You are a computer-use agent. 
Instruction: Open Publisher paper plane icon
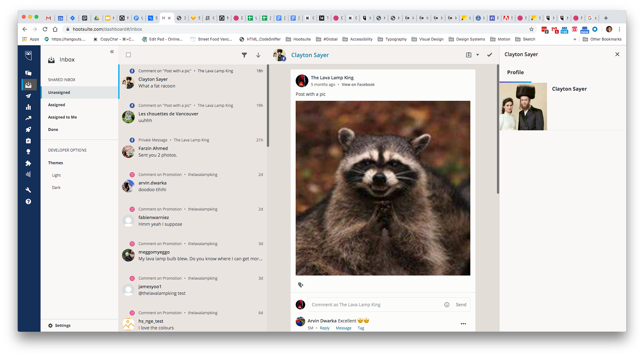coord(29,96)
